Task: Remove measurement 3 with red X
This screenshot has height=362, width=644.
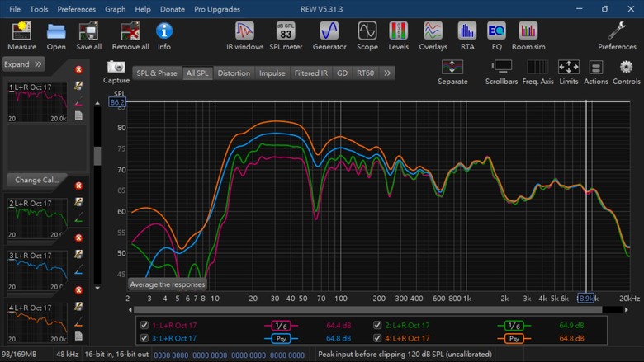Action: pos(78,237)
